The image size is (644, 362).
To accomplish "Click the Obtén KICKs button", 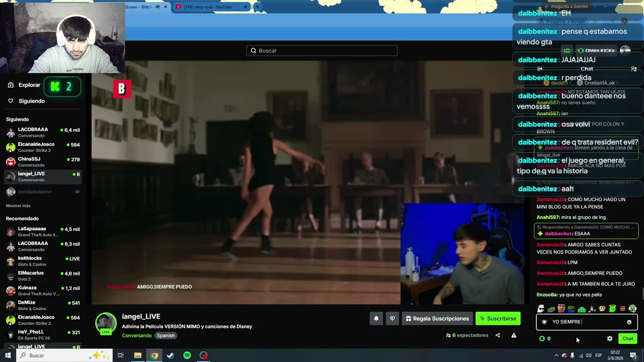I will click(x=596, y=50).
